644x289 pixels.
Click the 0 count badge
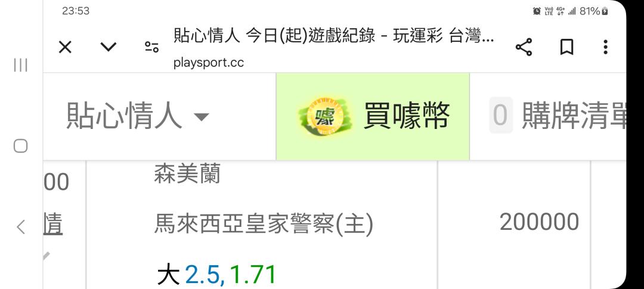coord(500,115)
